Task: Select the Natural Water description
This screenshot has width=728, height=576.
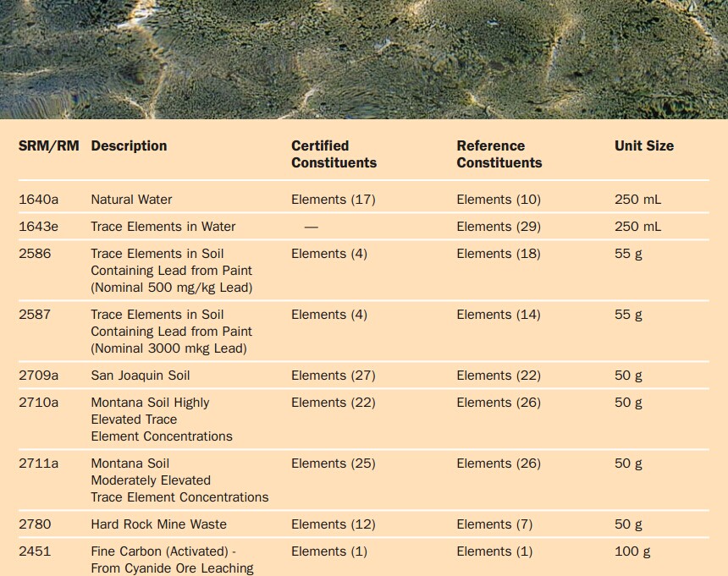Action: [131, 200]
